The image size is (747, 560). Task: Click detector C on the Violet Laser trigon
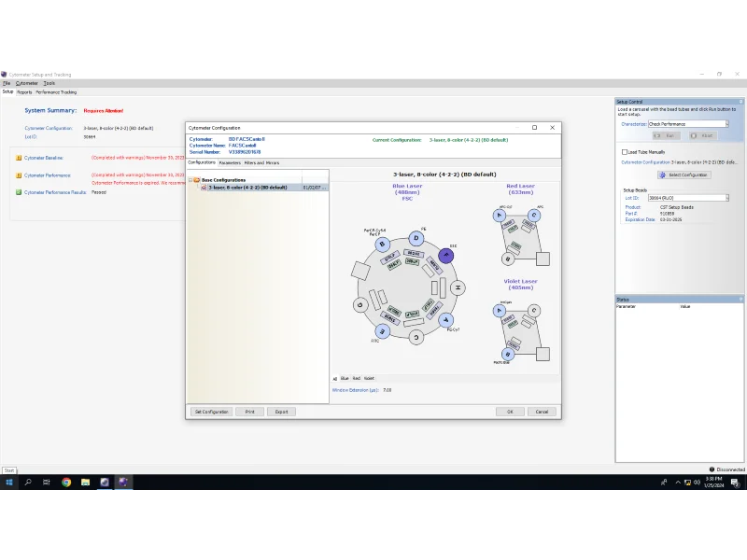tap(533, 311)
